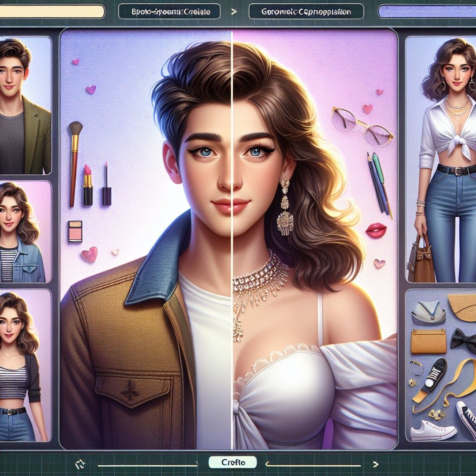The height and width of the screenshot is (476, 476).
Task: Choose the blush compact palette
Action: [75, 231]
